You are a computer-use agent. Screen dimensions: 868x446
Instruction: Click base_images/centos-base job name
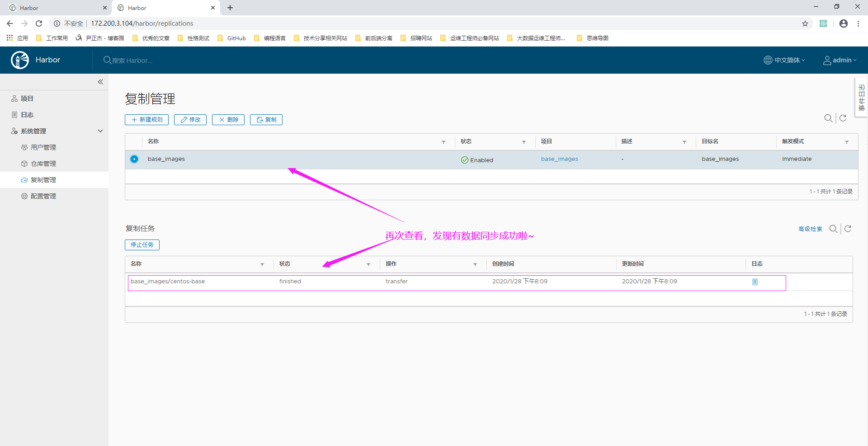pos(168,282)
